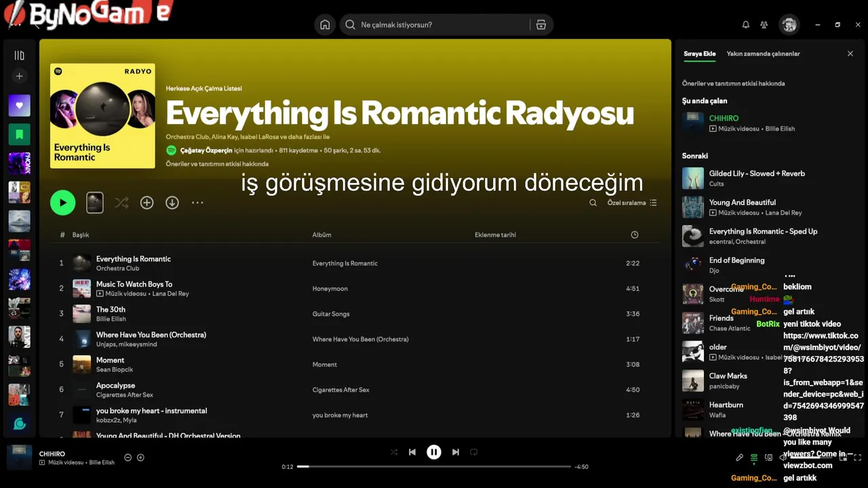Sort by Albüm column header
868x488 pixels.
(x=321, y=235)
